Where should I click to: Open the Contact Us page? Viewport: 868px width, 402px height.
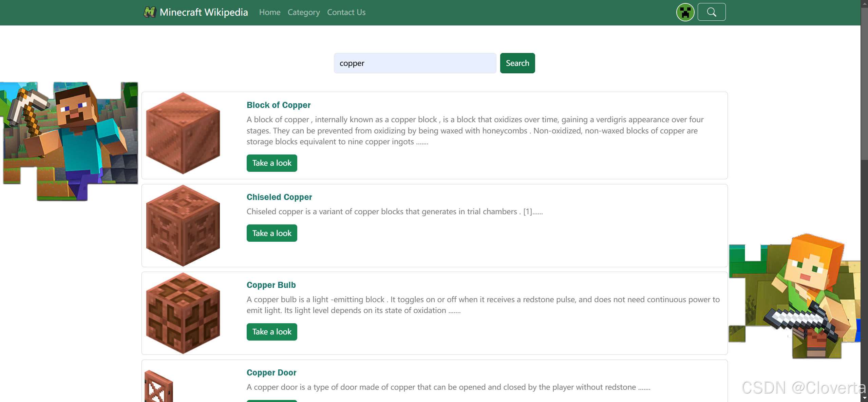pyautogui.click(x=346, y=12)
